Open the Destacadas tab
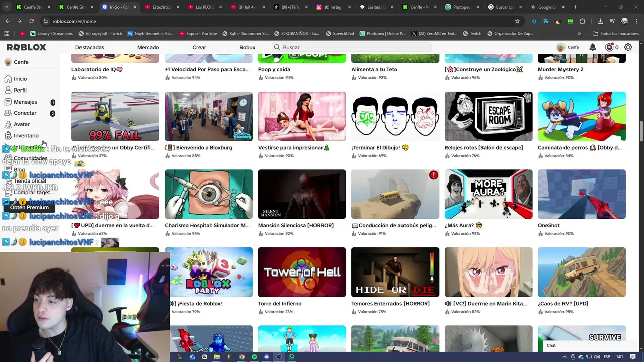This screenshot has width=644, height=362. pos(90,47)
